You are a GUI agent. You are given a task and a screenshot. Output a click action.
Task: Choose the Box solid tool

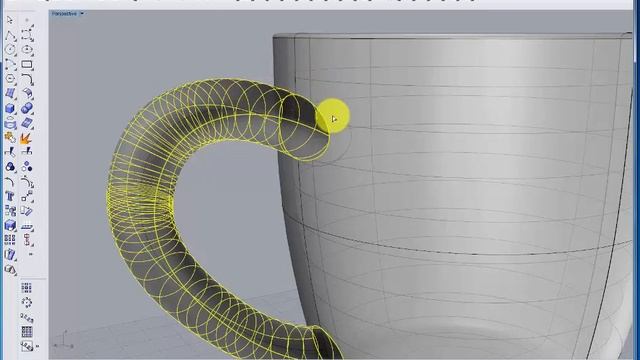[x=10, y=108]
